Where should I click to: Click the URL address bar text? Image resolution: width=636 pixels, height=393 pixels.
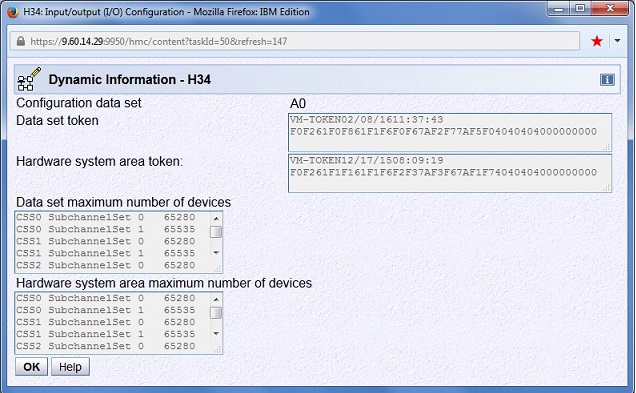159,41
